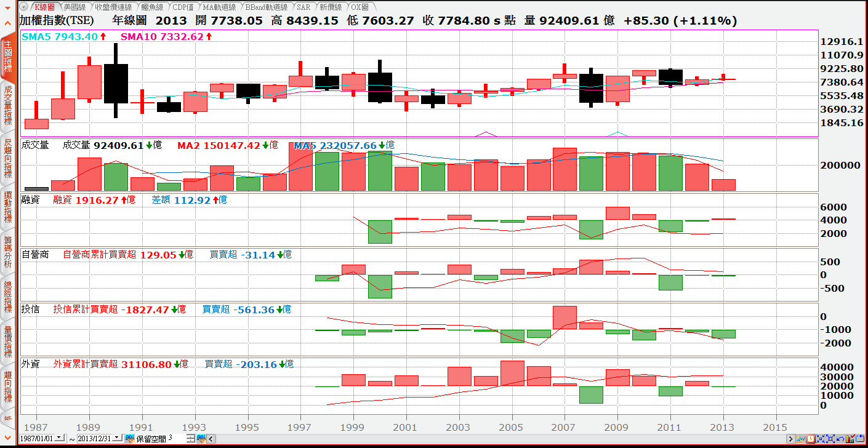Open the round chart-menu button beside K線圖 tab
Image resolution: width=868 pixels, height=448 pixels.
pyautogui.click(x=25, y=7)
